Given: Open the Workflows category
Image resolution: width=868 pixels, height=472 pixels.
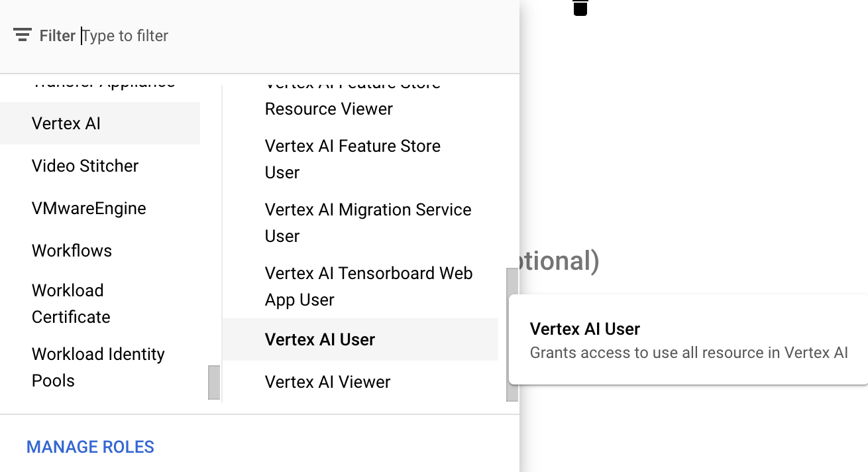Looking at the screenshot, I should click(x=72, y=251).
